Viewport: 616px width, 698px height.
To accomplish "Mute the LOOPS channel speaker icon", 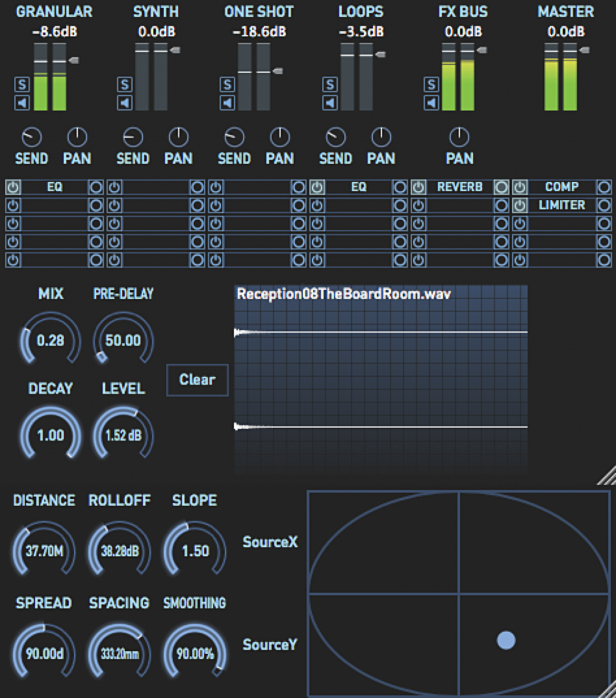I will (x=330, y=103).
